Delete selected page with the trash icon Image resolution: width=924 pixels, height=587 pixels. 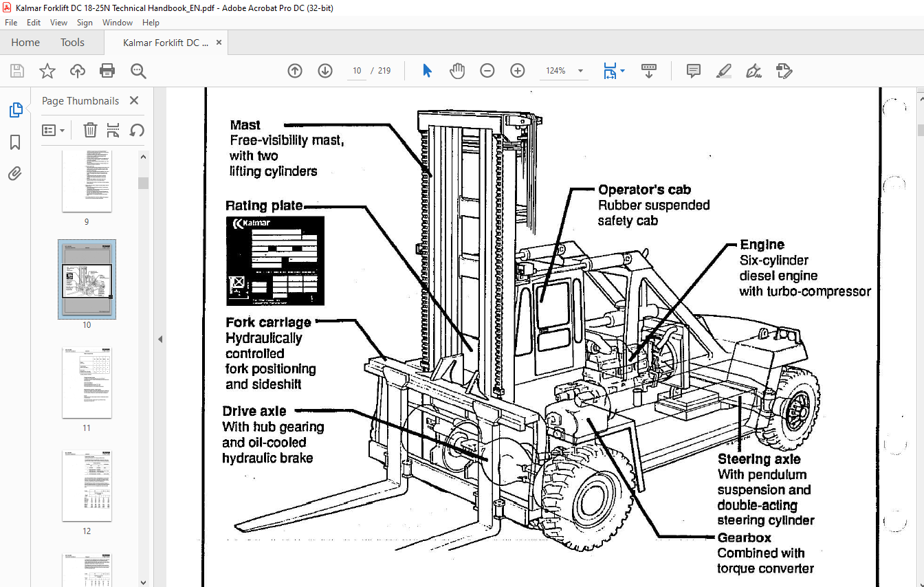[90, 130]
